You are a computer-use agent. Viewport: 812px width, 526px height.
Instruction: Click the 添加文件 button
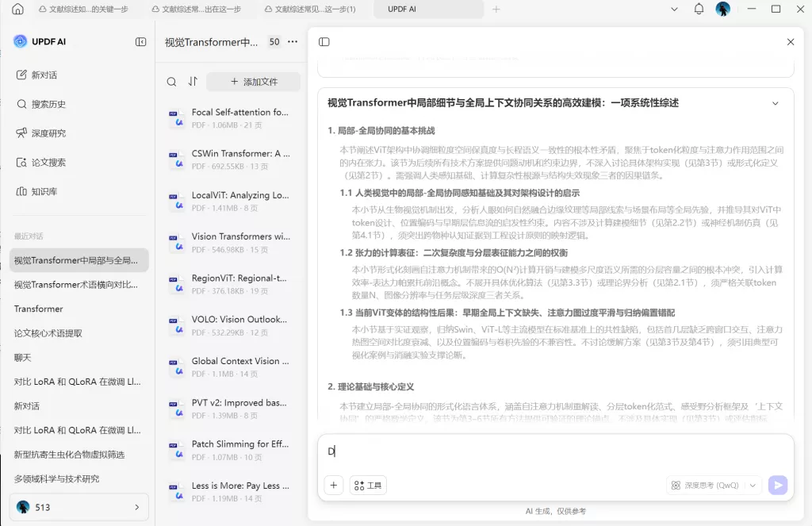(x=254, y=82)
